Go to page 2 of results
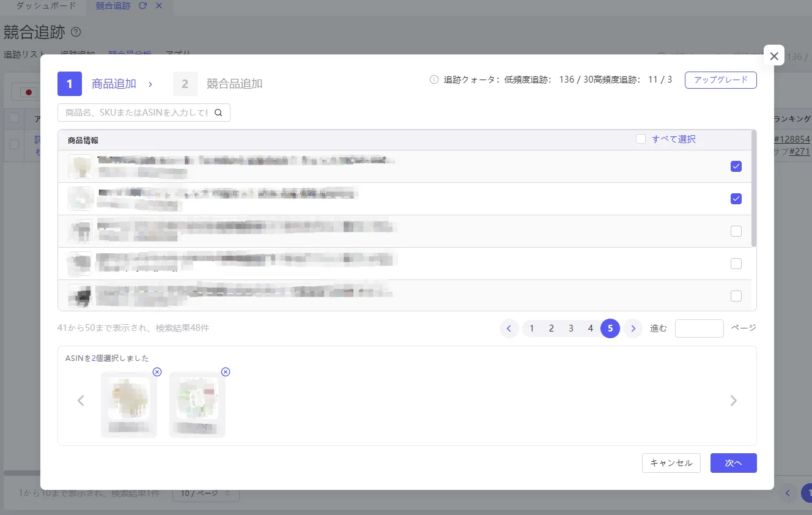The height and width of the screenshot is (515, 812). (x=552, y=328)
